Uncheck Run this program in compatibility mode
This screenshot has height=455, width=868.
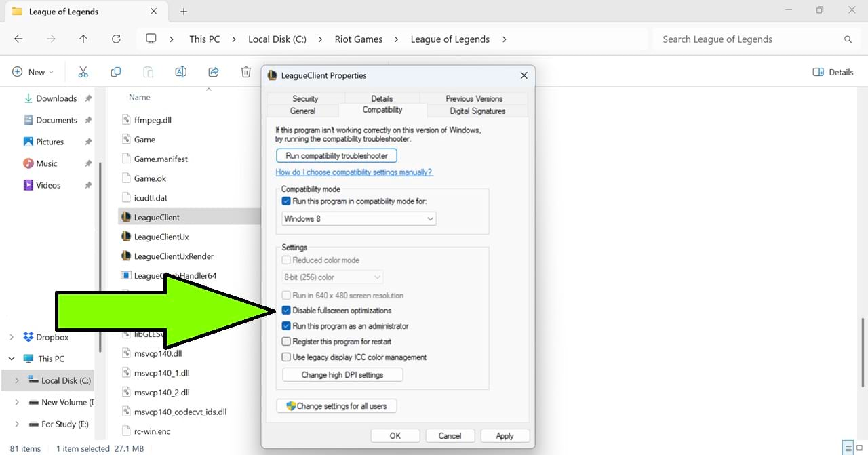pyautogui.click(x=286, y=201)
